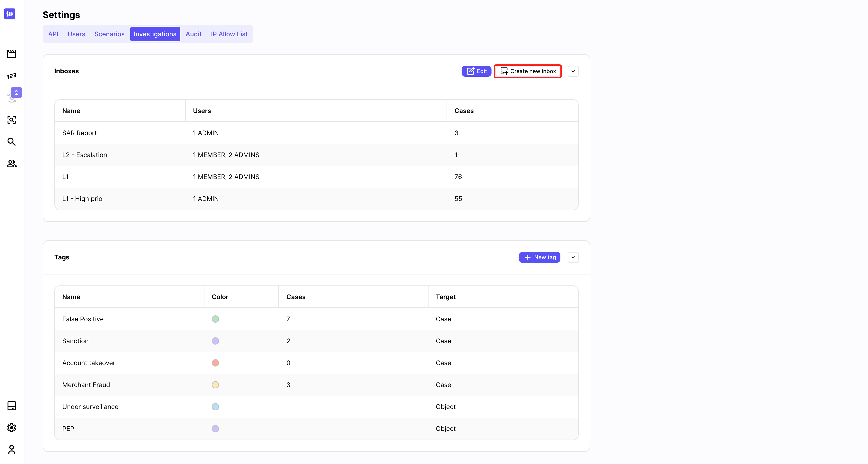
Task: Open the 123 lists icon in the sidebar
Action: (11, 76)
